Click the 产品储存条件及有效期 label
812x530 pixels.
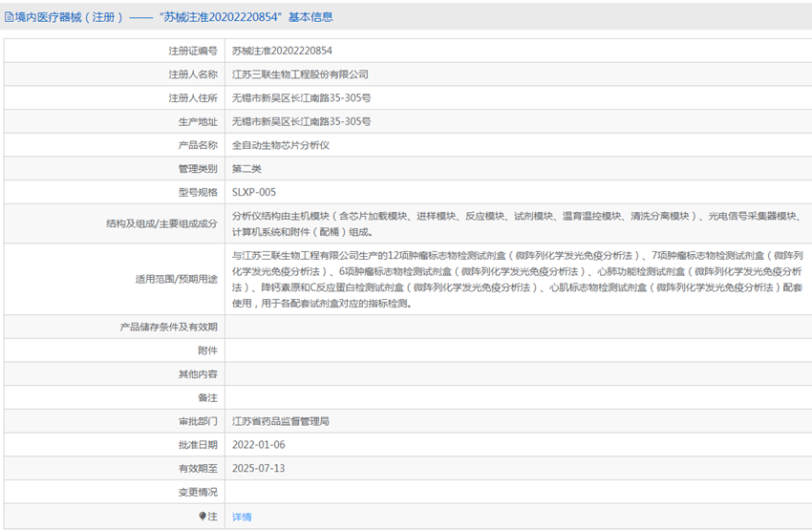click(168, 327)
